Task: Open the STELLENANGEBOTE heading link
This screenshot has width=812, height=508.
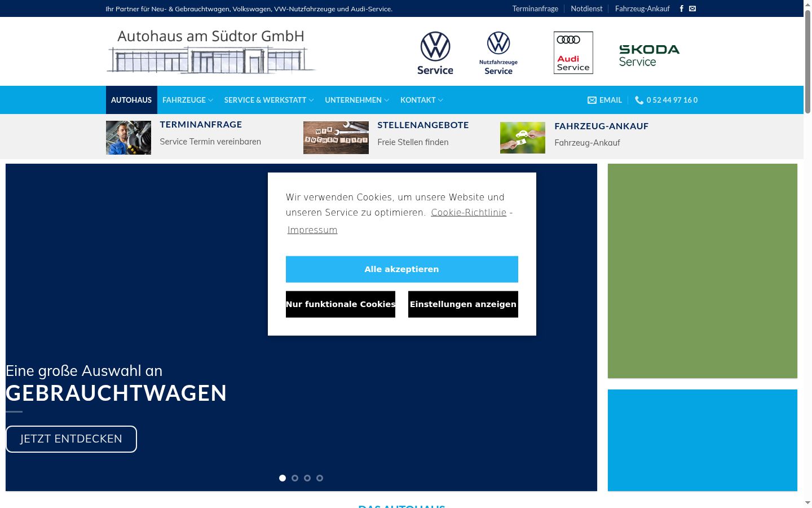Action: pyautogui.click(x=423, y=125)
